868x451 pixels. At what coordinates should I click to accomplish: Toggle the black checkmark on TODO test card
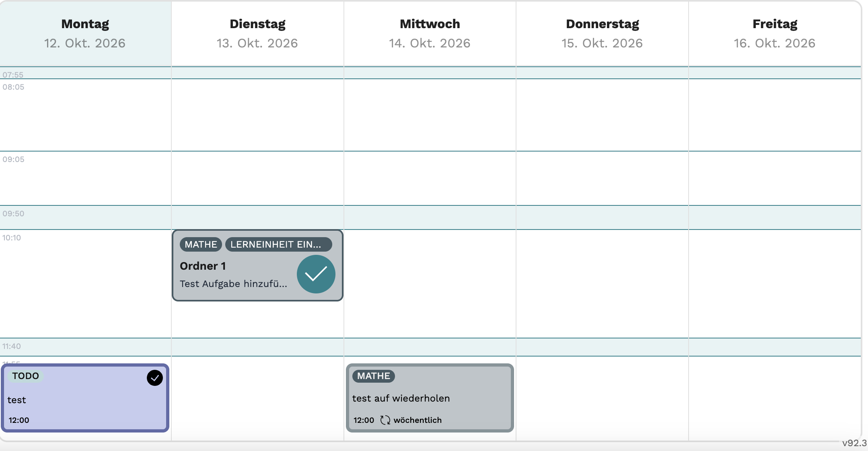tap(155, 378)
